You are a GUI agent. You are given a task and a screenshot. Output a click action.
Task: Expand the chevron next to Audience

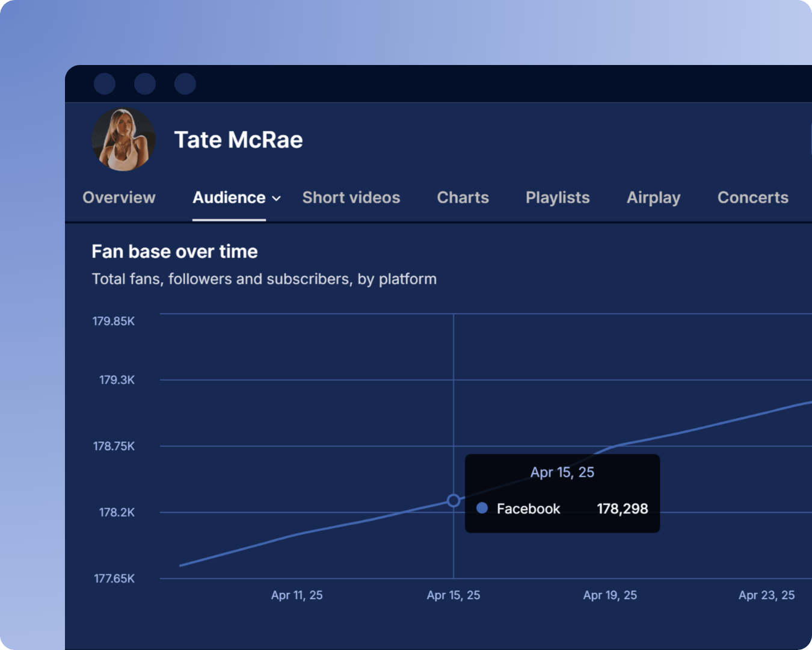[277, 199]
